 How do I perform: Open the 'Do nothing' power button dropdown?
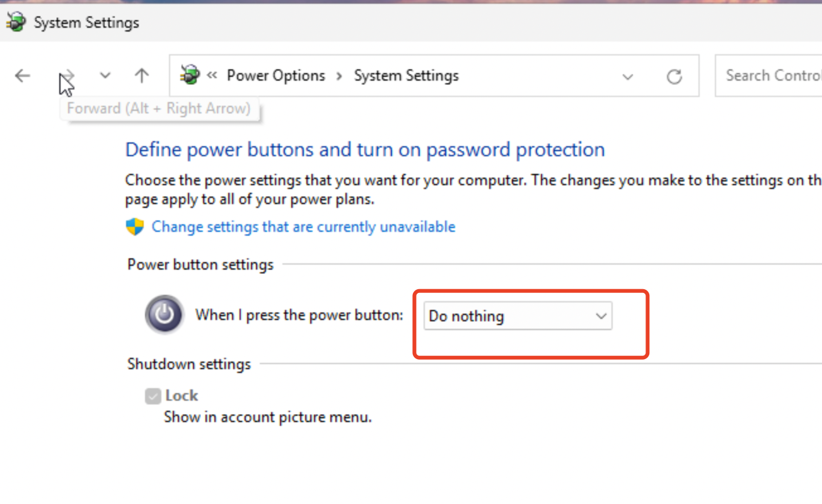point(518,316)
